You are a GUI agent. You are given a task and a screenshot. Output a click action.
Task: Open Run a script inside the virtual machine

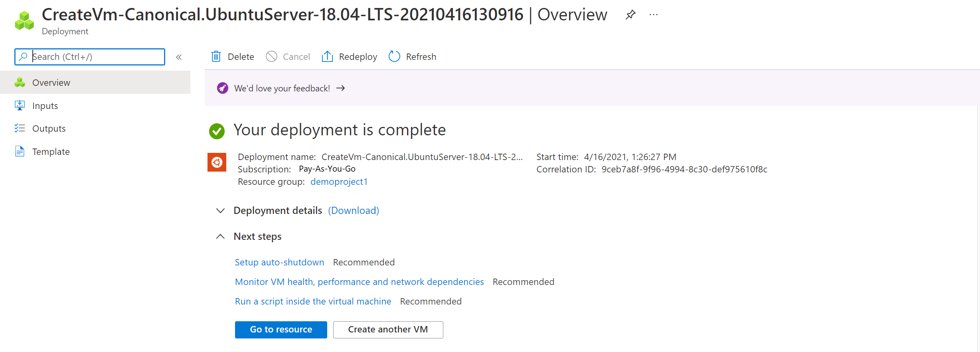[x=313, y=301]
